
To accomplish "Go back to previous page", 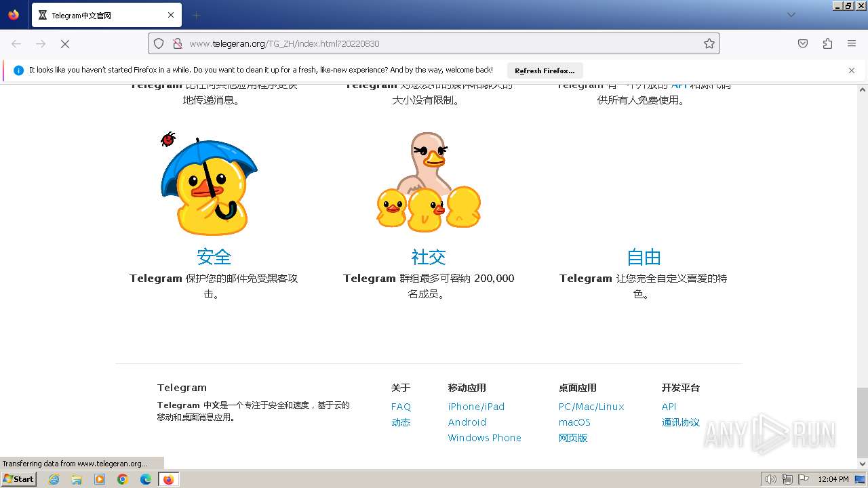I will pos(16,43).
